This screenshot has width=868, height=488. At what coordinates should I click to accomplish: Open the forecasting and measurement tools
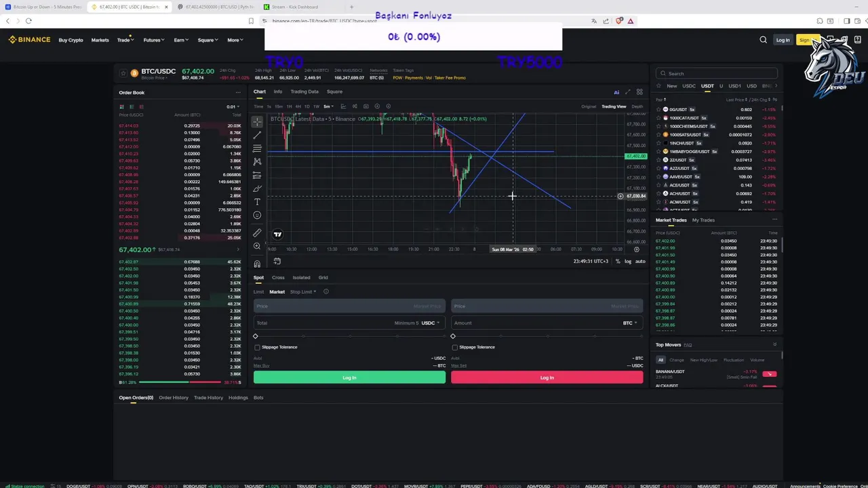[x=257, y=175]
